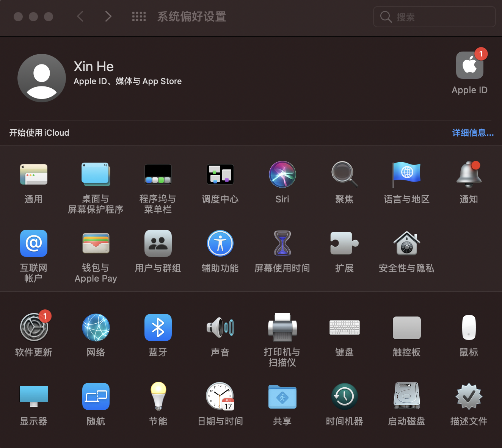Viewport: 502px width, 448px height.
Task: Open 聚焦 (Spotlight) preferences
Action: pos(345,175)
